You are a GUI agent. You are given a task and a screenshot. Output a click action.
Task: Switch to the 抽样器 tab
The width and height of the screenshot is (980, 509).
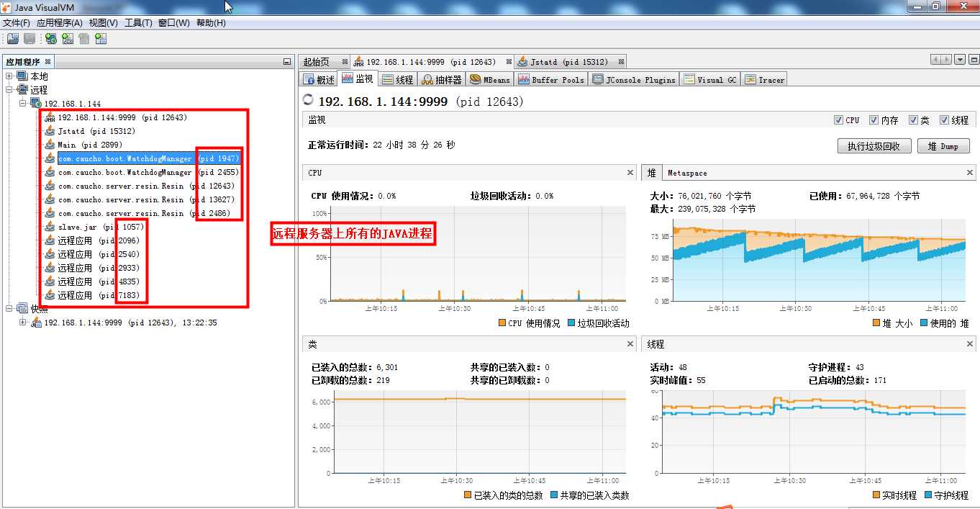click(441, 79)
